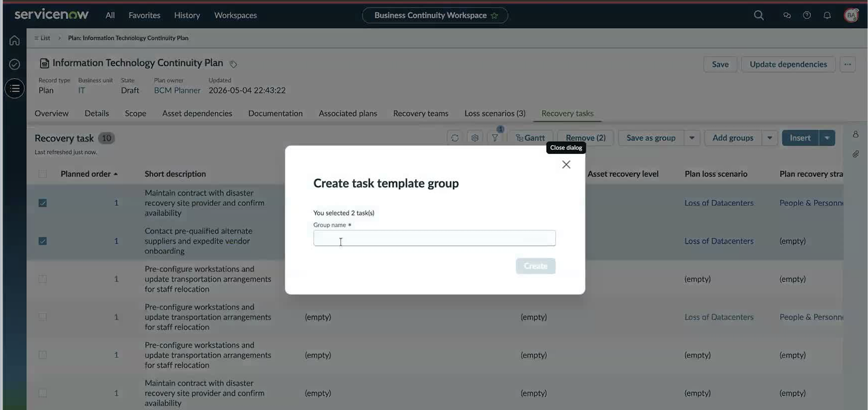Open the help question mark icon
Screen dimensions: 868x410
(807, 15)
